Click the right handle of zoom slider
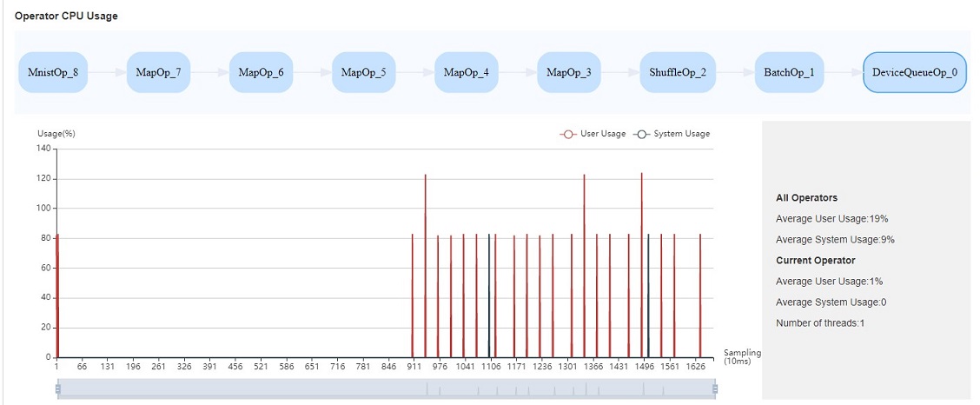Viewport: 980px width, 405px height. [715, 389]
